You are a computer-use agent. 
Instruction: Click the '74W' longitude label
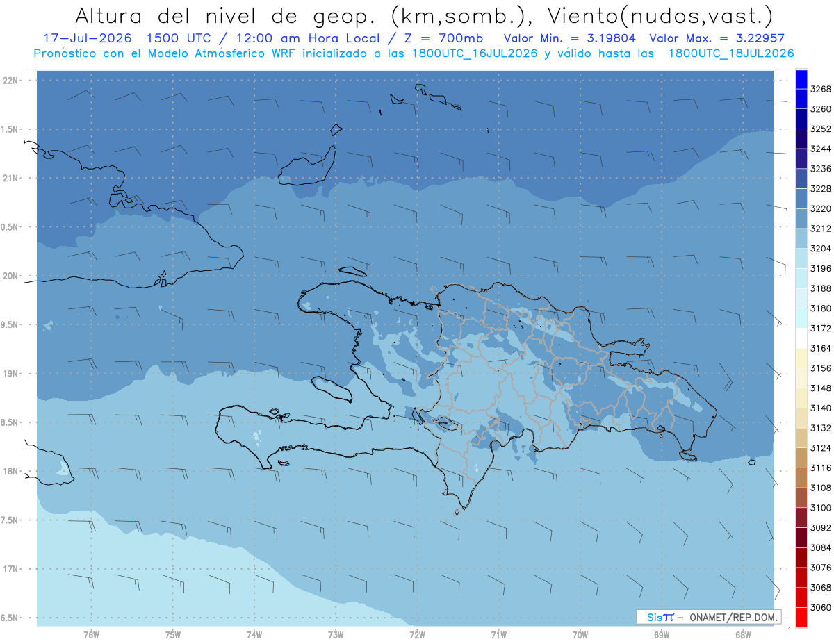tap(254, 635)
